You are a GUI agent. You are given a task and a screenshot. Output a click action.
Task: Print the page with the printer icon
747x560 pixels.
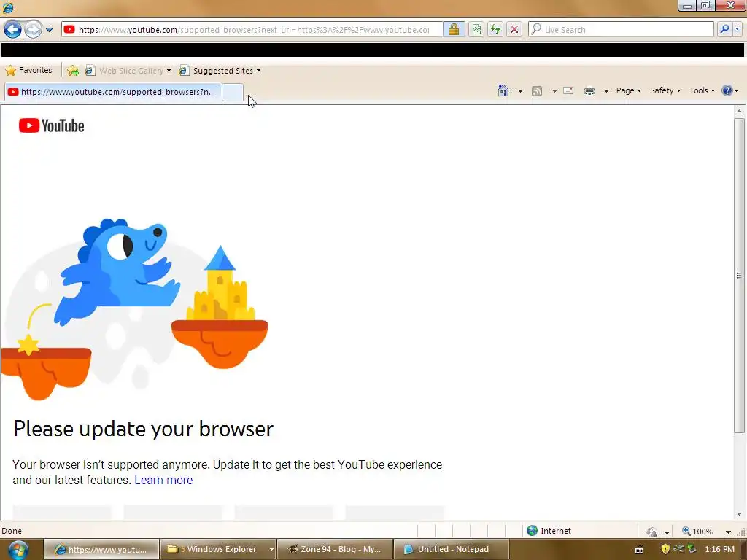tap(589, 90)
